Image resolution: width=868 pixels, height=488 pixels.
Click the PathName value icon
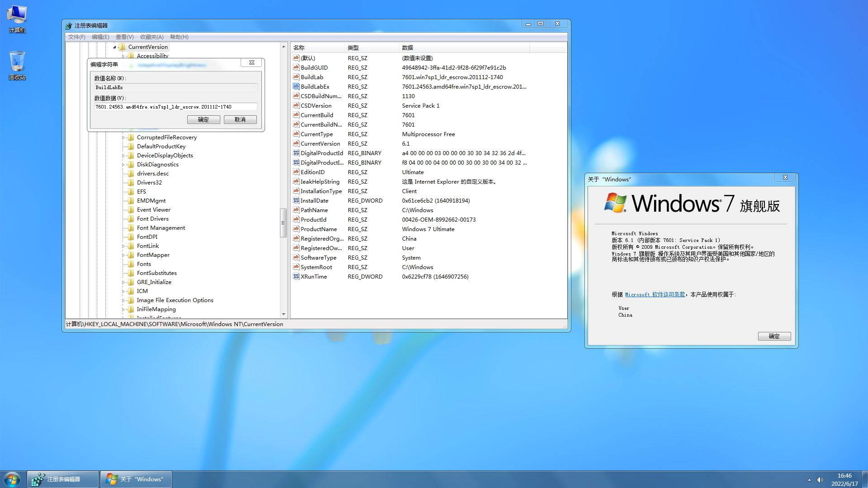[296, 210]
